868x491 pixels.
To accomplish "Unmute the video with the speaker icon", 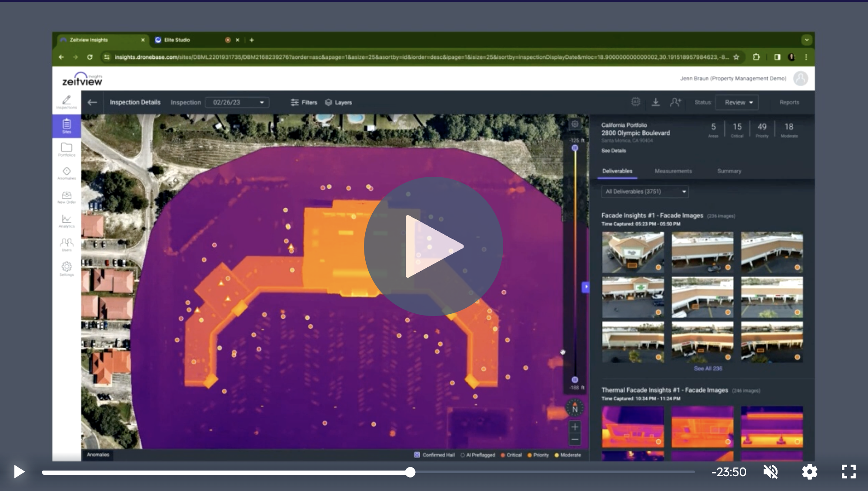I will click(771, 472).
